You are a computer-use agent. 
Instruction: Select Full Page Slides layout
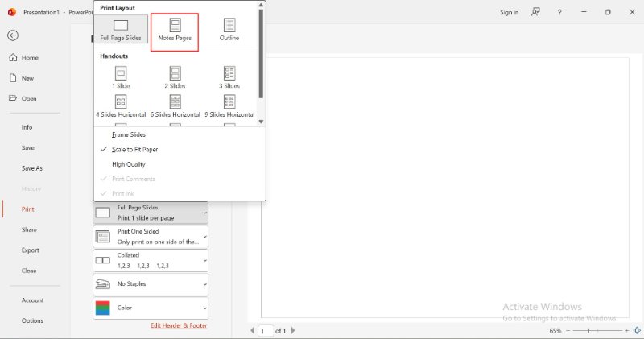[121, 30]
